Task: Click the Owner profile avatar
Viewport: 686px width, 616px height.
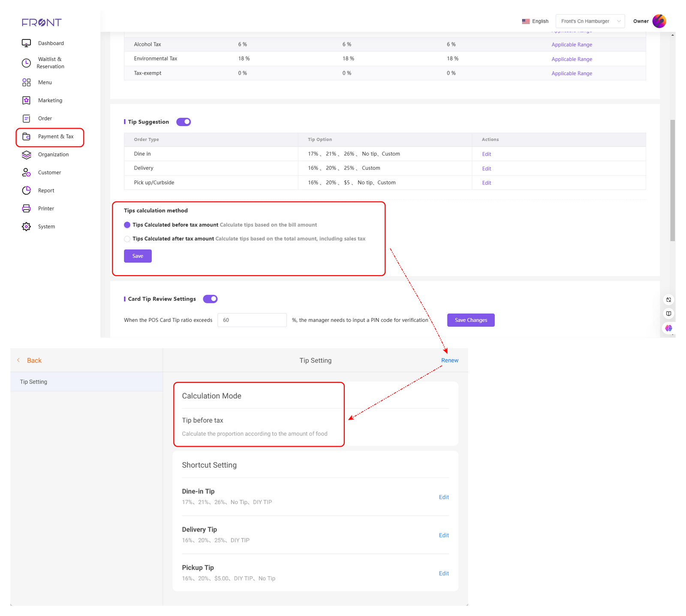Action: point(659,21)
